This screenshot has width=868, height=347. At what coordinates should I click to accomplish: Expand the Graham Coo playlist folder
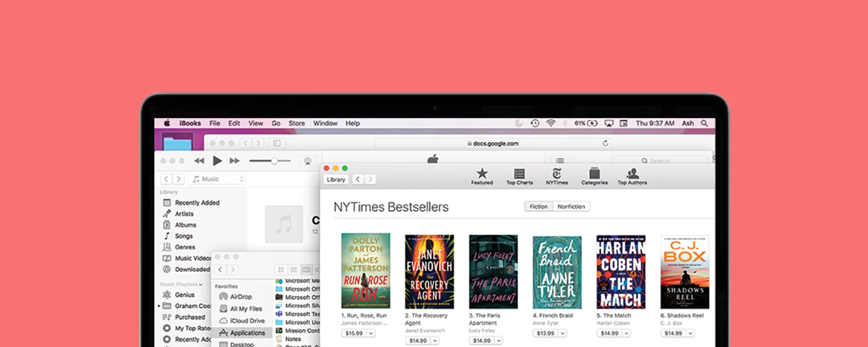click(x=159, y=306)
